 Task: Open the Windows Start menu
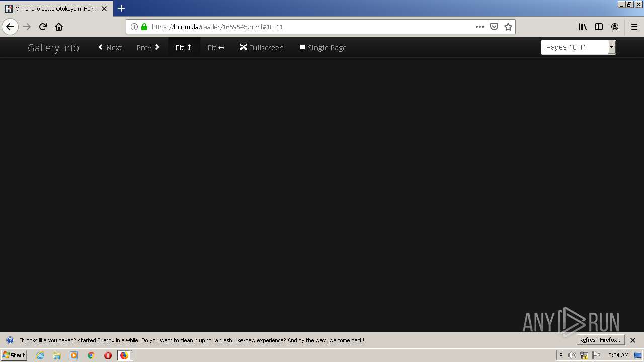14,355
